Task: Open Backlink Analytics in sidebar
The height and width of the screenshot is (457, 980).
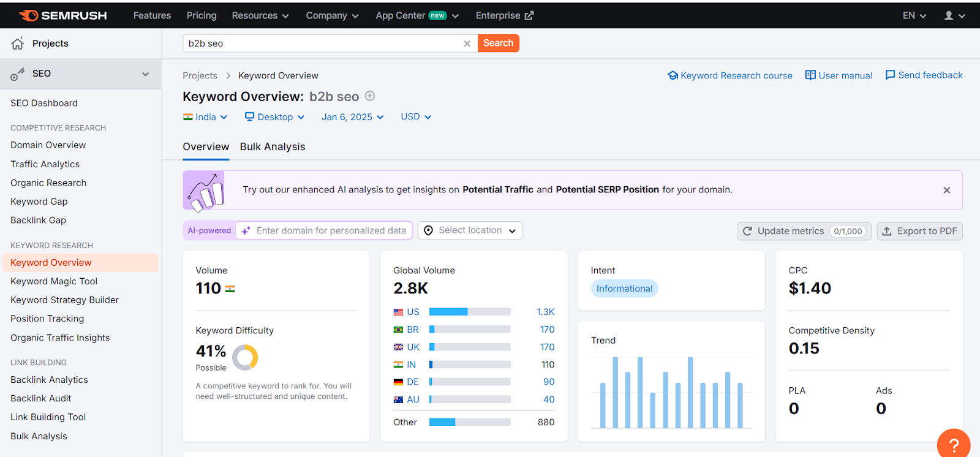Action: (49, 380)
